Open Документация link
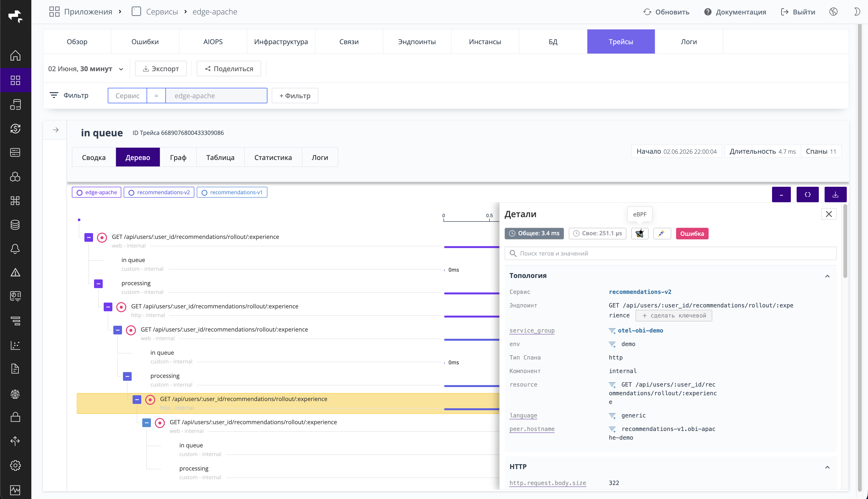The height and width of the screenshot is (499, 868). 735,12
